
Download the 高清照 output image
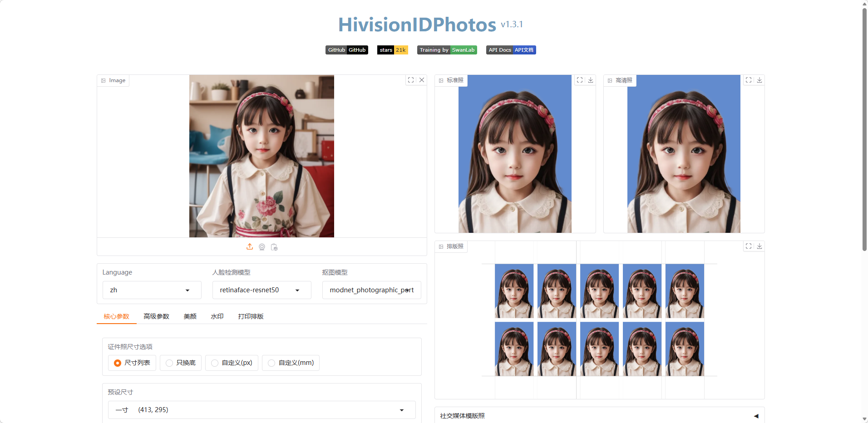tap(759, 80)
